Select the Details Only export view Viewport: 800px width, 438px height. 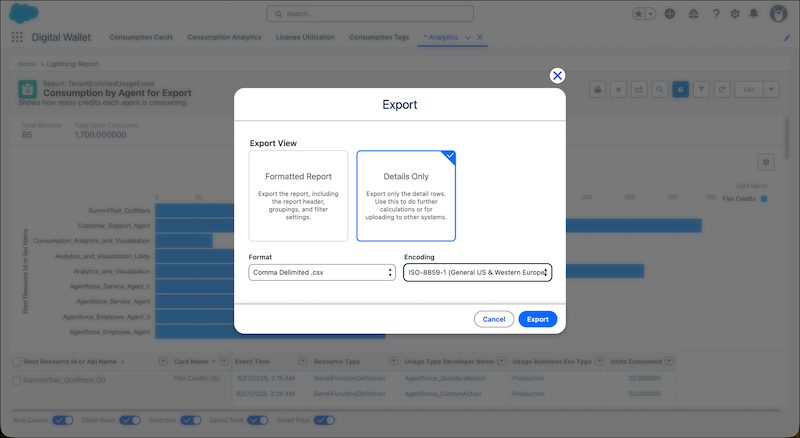(406, 196)
